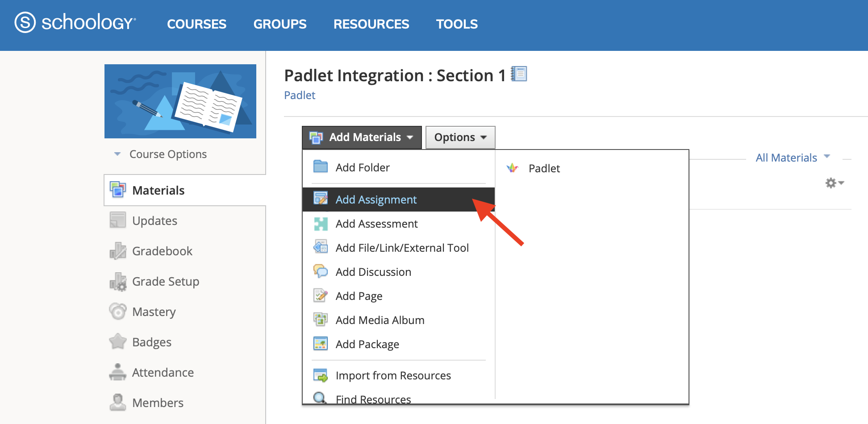The image size is (868, 424).
Task: Open the TOOLS menu
Action: 457,24
